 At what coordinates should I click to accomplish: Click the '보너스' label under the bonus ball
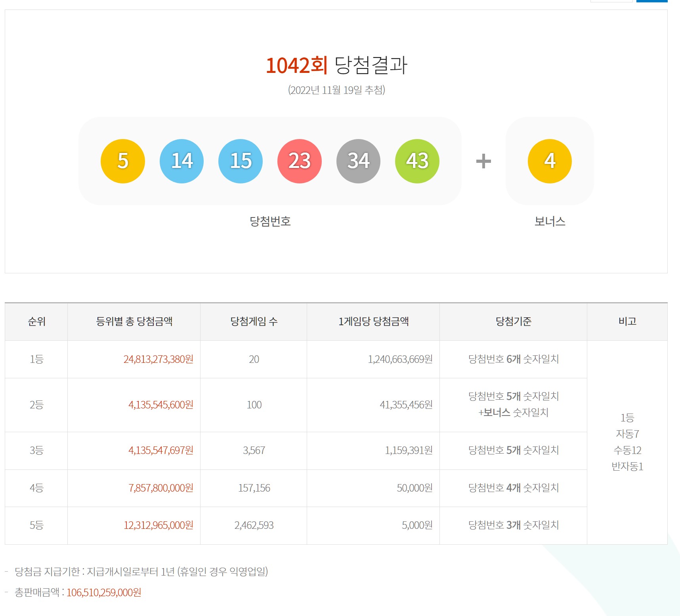(x=550, y=221)
